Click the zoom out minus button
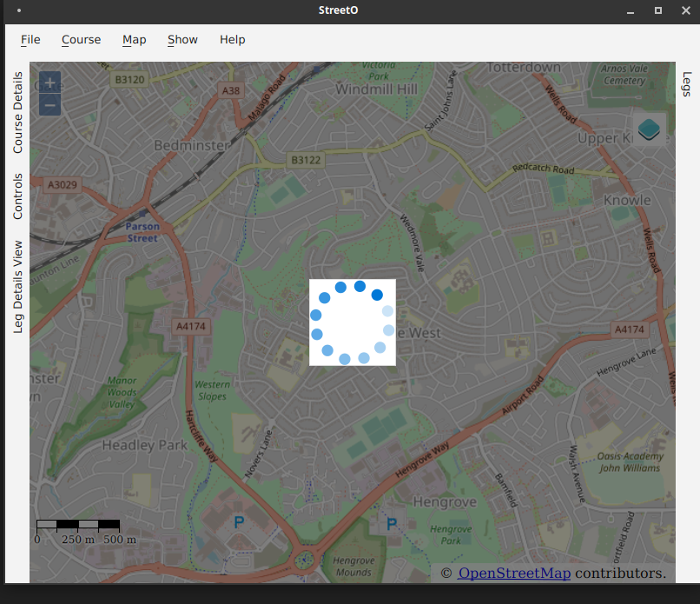 click(x=50, y=105)
